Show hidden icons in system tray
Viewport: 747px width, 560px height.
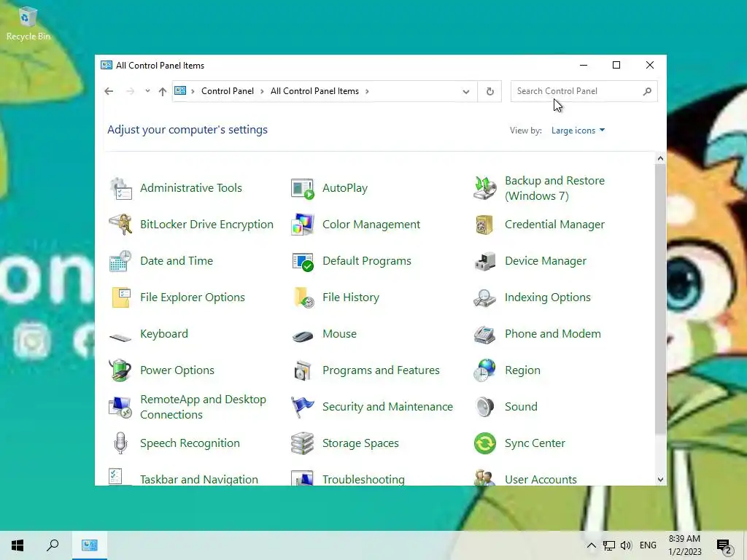591,545
